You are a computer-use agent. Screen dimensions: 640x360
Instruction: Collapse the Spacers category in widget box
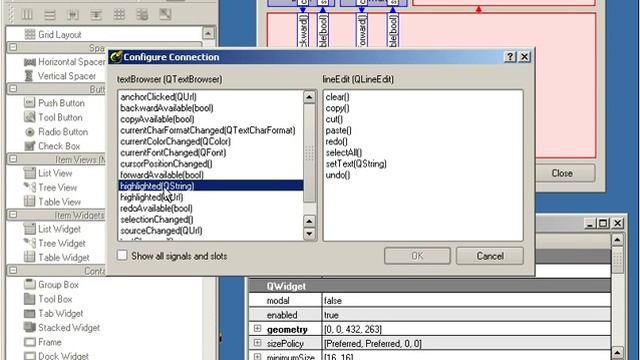(x=13, y=47)
